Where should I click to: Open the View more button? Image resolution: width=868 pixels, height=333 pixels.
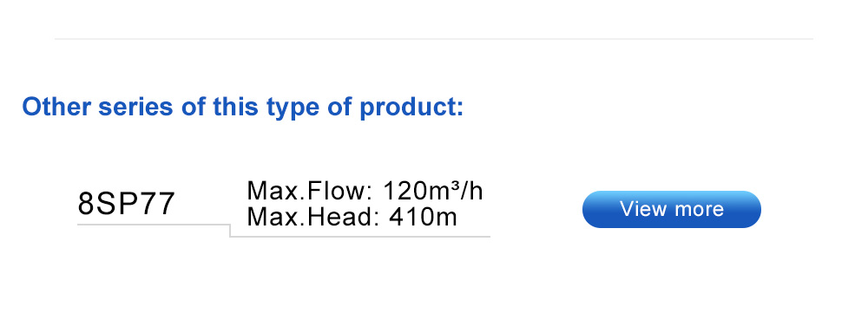[x=672, y=209]
